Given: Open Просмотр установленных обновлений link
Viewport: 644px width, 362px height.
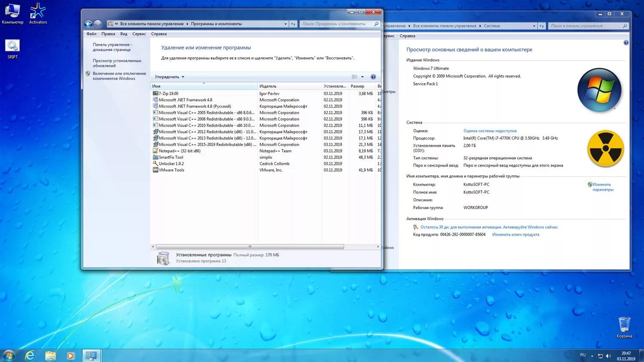Looking at the screenshot, I should tap(117, 63).
